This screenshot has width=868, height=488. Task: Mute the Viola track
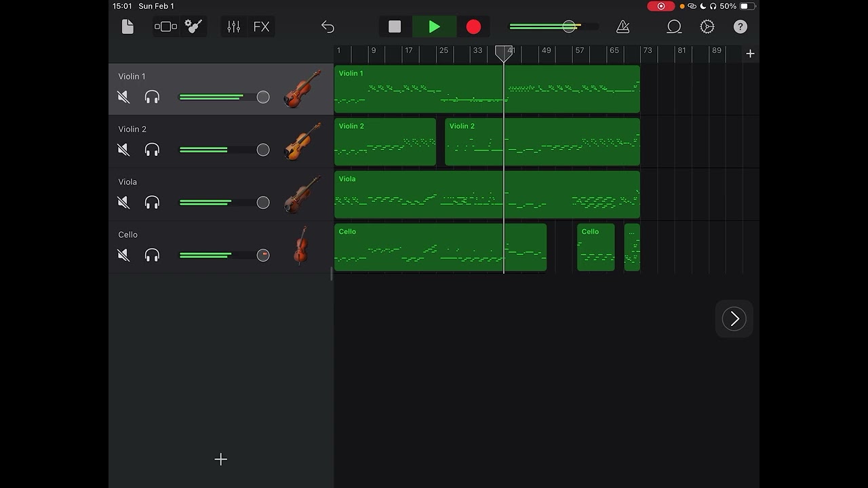click(123, 203)
